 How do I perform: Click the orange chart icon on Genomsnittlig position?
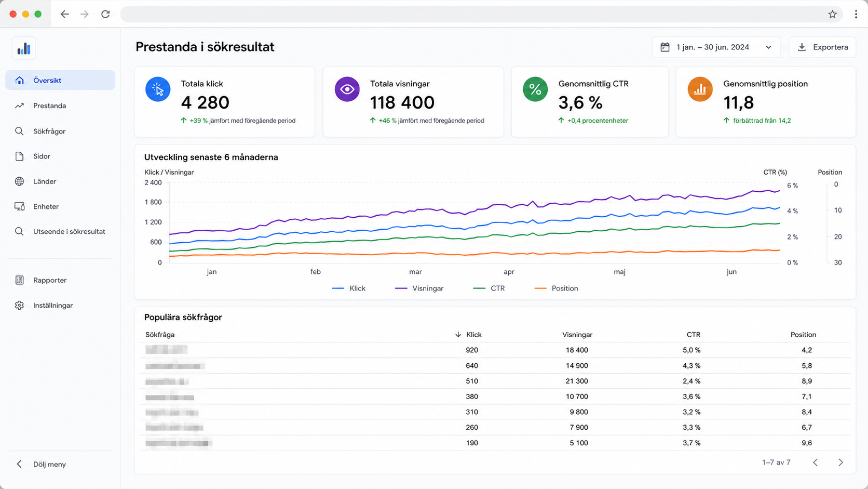click(700, 89)
